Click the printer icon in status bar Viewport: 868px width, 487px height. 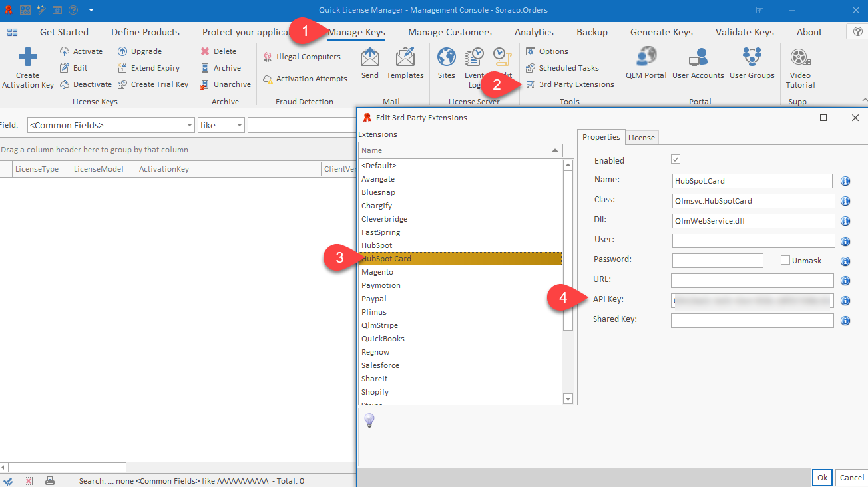tap(49, 480)
